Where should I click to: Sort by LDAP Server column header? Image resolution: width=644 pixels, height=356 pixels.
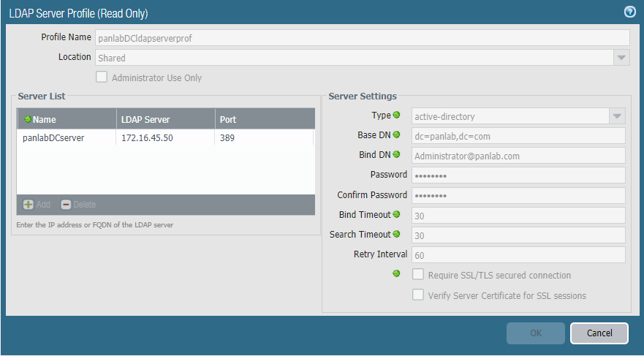166,119
